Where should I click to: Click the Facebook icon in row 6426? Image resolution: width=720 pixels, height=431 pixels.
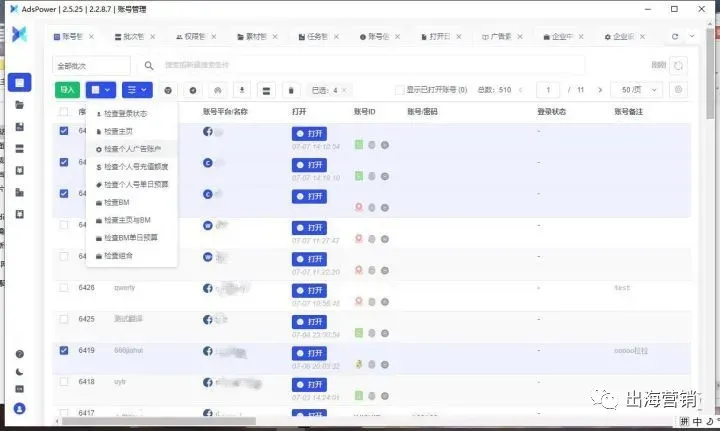click(208, 288)
